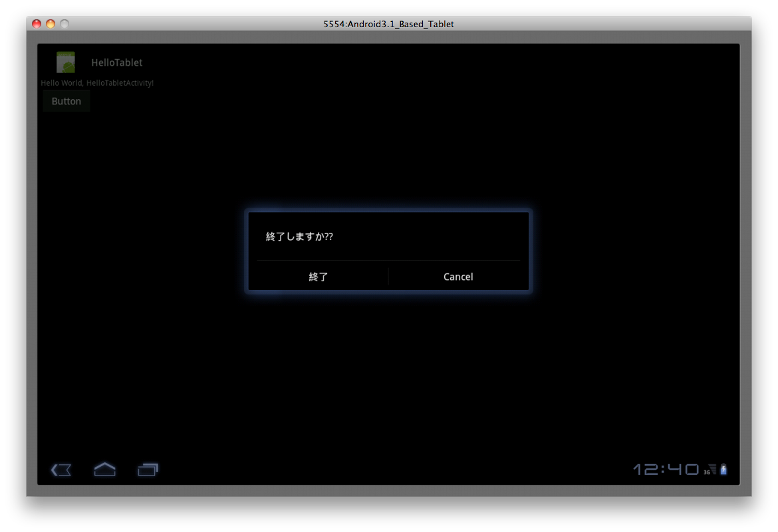Image resolution: width=778 pixels, height=532 pixels.
Task: Open the recent apps icon
Action: (x=148, y=469)
